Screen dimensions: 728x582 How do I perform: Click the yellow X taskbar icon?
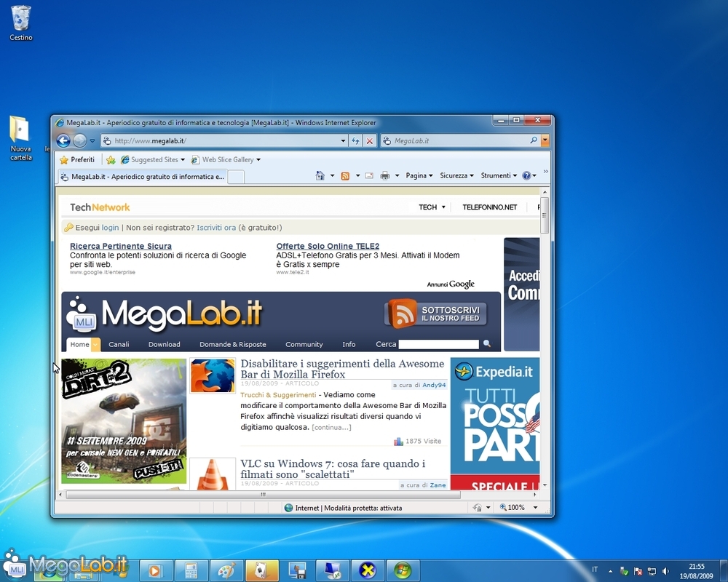click(367, 570)
